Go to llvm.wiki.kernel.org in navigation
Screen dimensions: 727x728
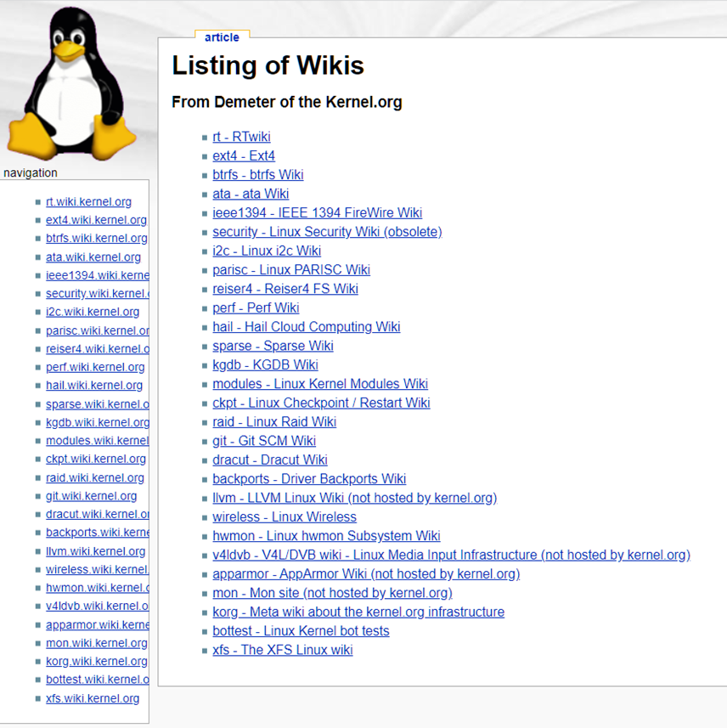(x=96, y=551)
